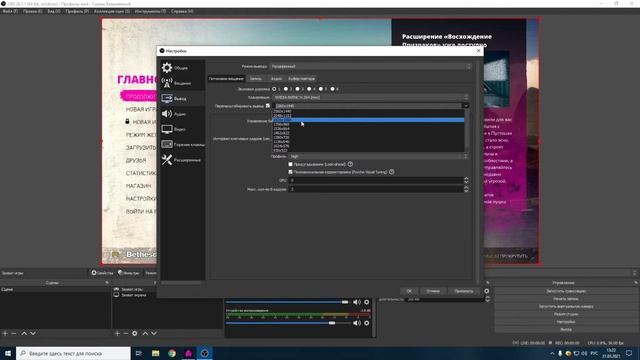Select audio track 1 radio button
The image size is (640, 360).
[274, 89]
